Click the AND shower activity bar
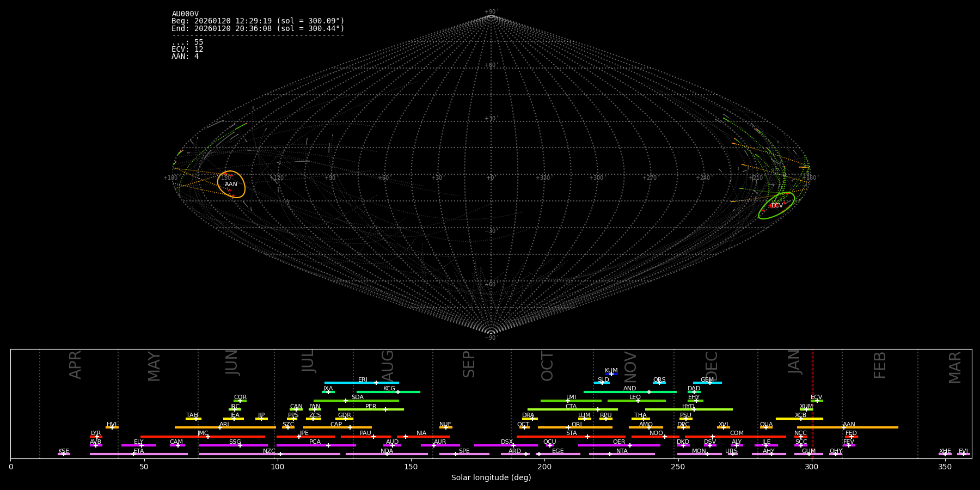The width and height of the screenshot is (980, 490). 630,392
